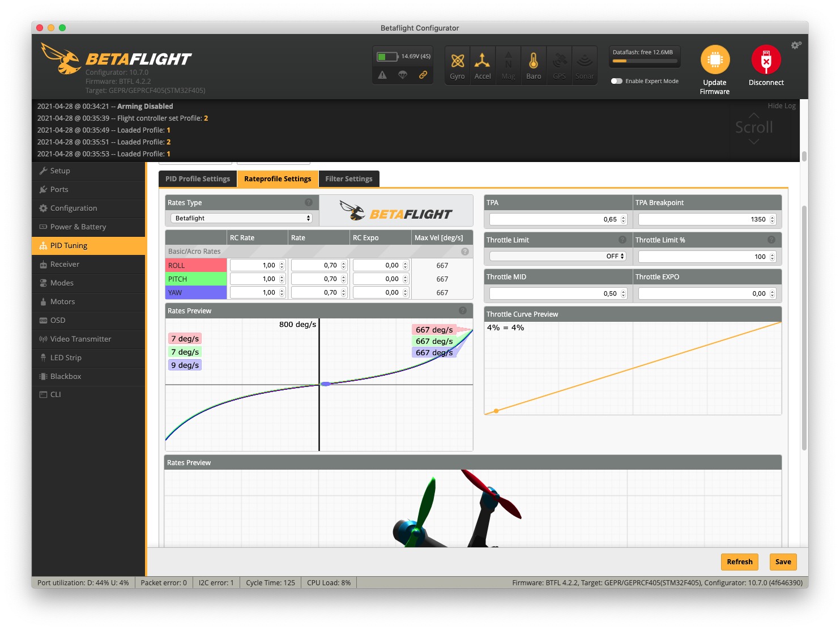
Task: Click the Disconnect label
Action: tap(766, 82)
